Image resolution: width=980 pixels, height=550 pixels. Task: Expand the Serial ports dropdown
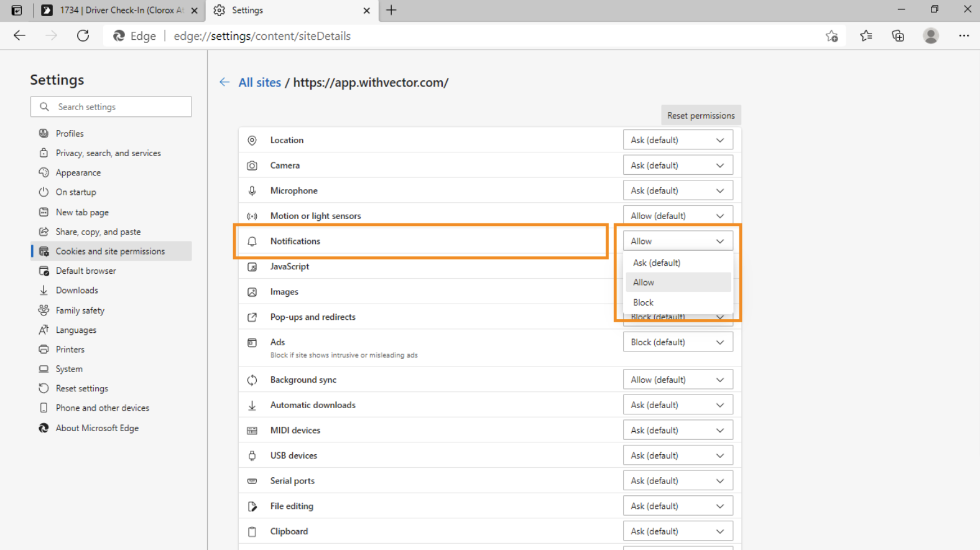tap(678, 481)
